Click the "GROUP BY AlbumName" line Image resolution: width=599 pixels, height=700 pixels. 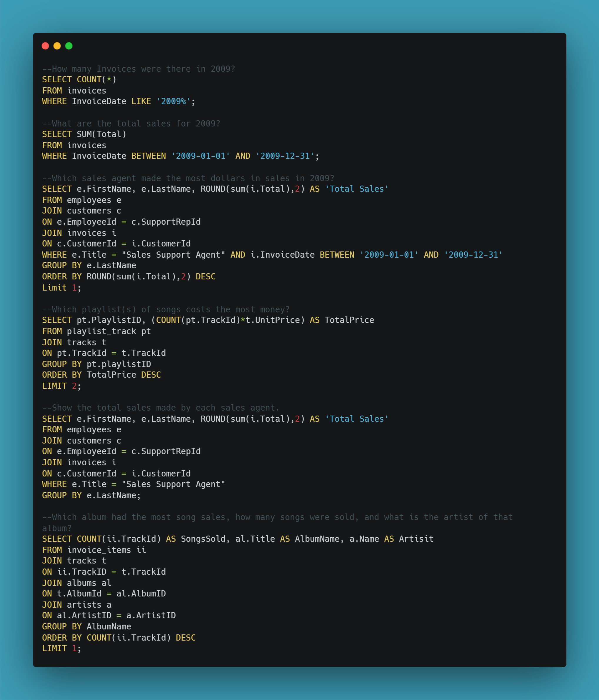86,627
